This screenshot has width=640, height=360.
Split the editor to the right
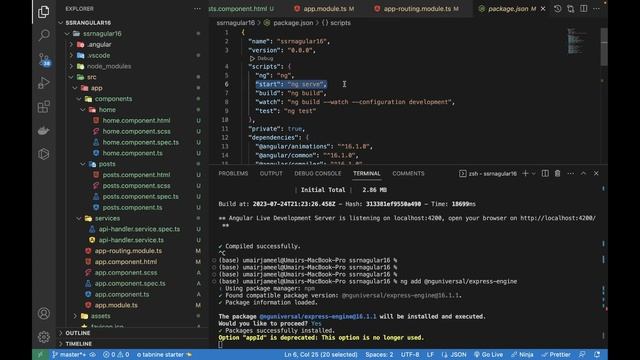click(x=584, y=9)
